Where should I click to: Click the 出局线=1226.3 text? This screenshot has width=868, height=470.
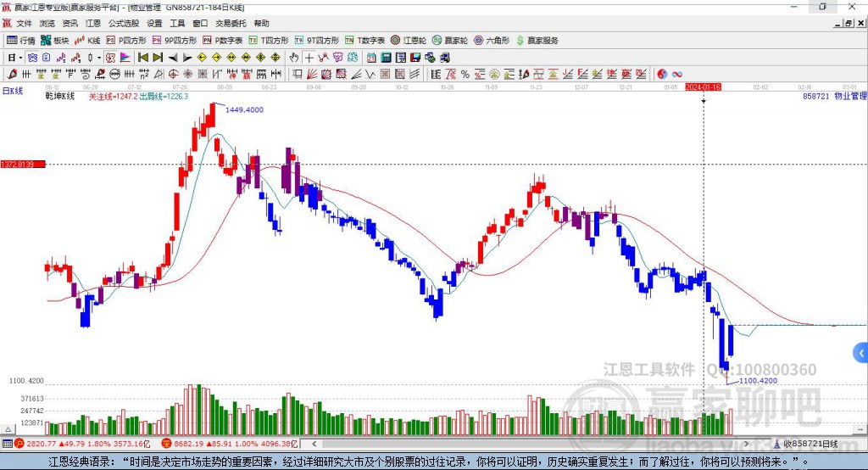pyautogui.click(x=164, y=96)
